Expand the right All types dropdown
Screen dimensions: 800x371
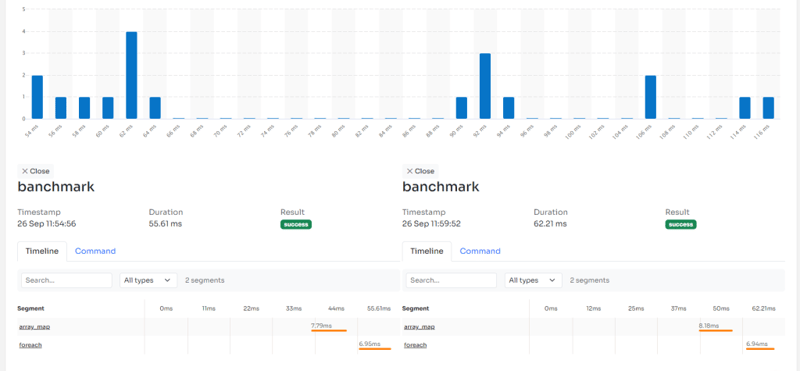coord(533,280)
